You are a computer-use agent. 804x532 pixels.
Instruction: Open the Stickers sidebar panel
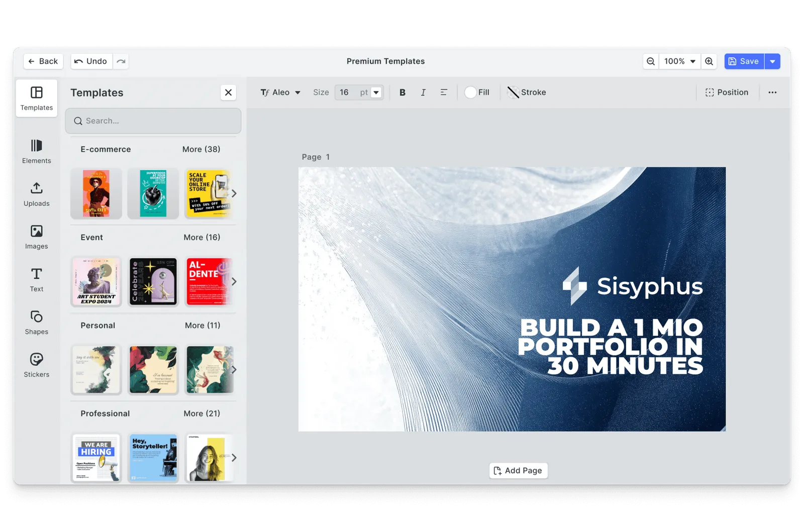pos(37,365)
